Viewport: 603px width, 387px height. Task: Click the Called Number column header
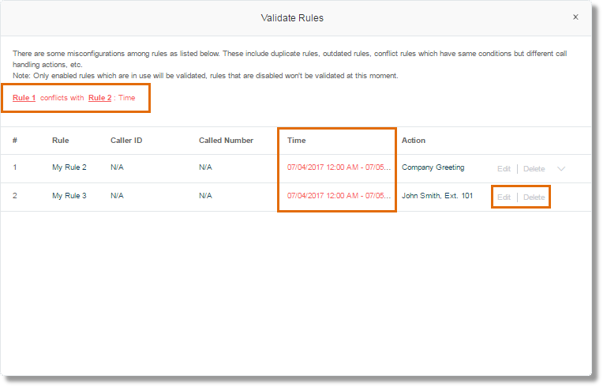(226, 140)
